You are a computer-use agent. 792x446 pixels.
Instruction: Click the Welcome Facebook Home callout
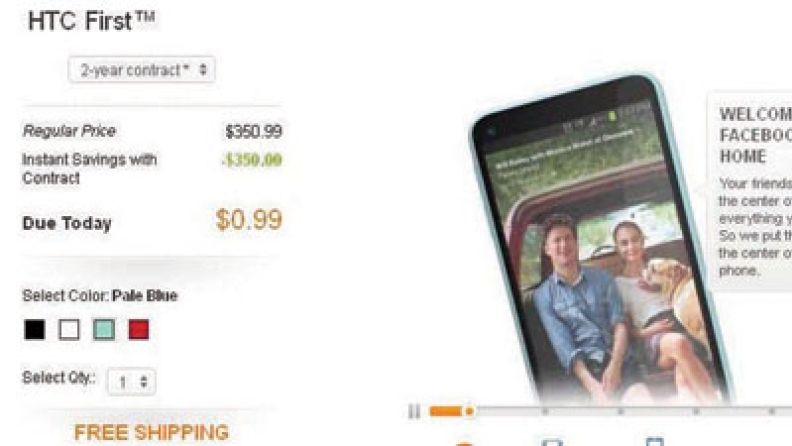pos(750,192)
